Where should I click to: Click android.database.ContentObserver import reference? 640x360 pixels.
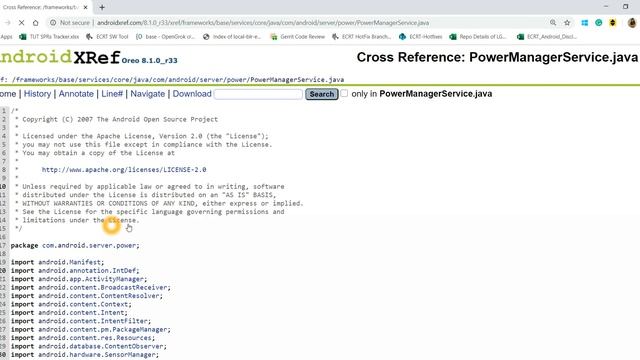tap(101, 346)
